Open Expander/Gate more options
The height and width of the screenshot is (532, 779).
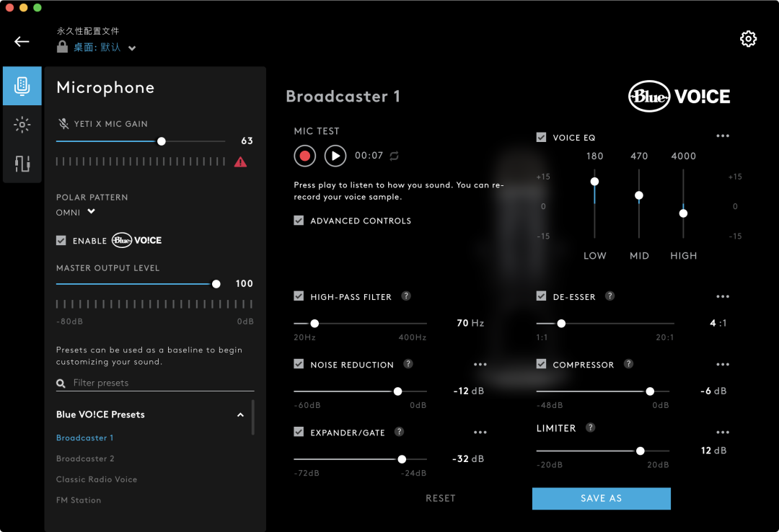480,433
